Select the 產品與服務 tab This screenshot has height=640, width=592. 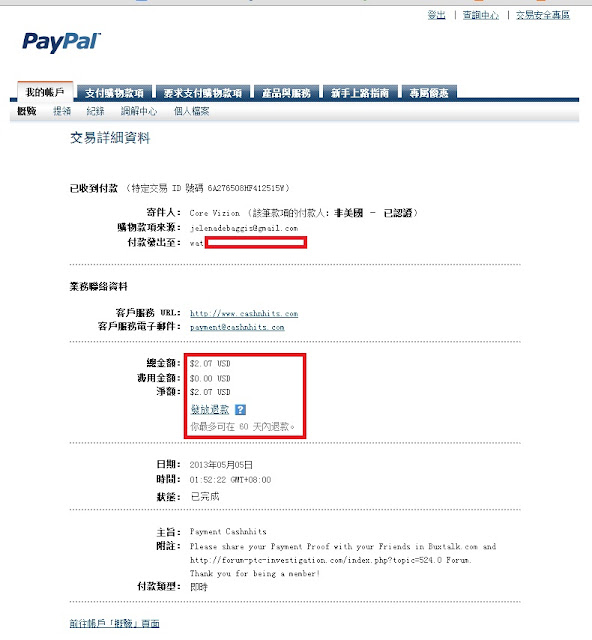[x=286, y=93]
